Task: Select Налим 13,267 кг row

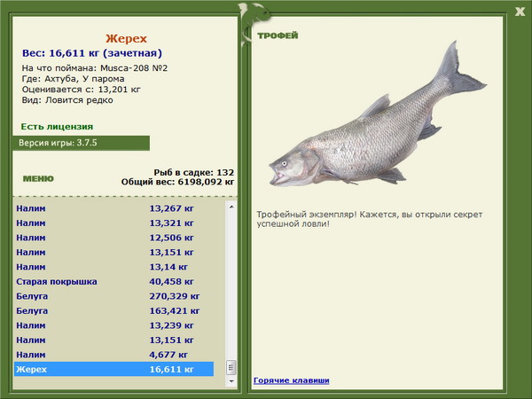Action: [x=114, y=208]
